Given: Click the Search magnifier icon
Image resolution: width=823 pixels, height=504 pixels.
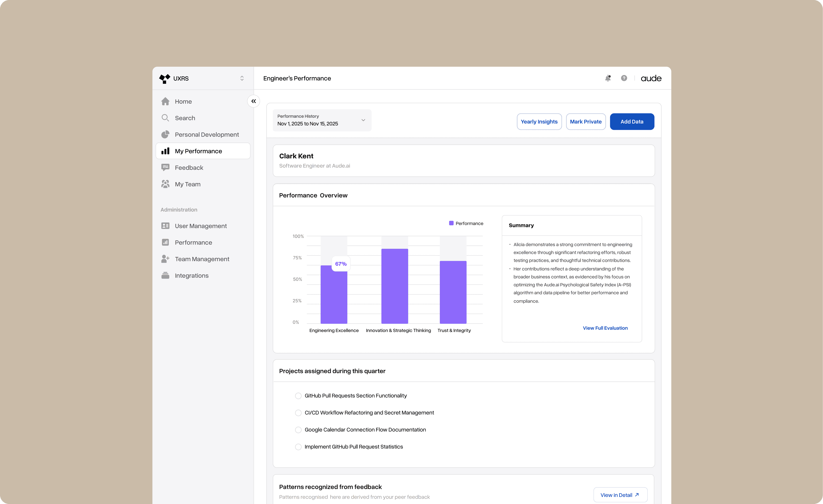Looking at the screenshot, I should click(x=165, y=118).
